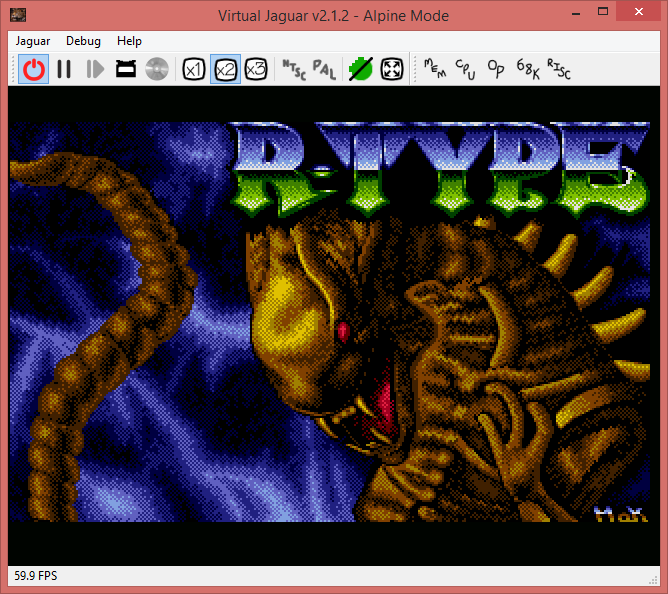Open the Jaguar menu
This screenshot has height=594, width=668.
click(34, 41)
